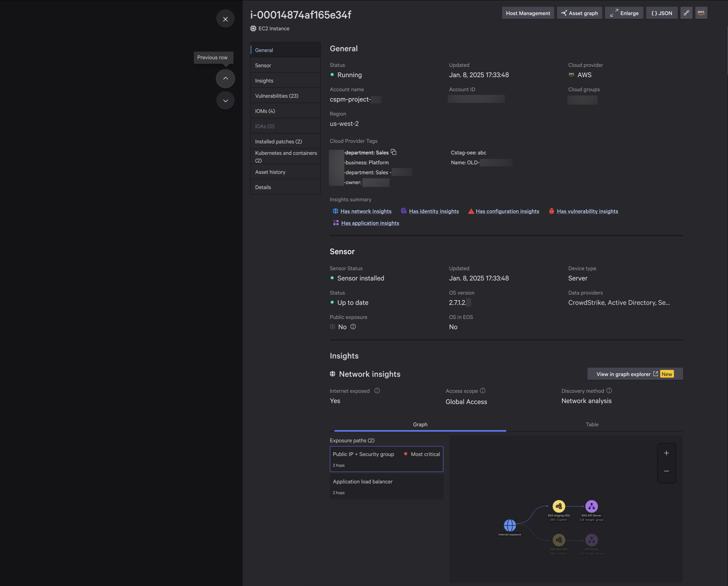Switch to the Table tab
728x586 pixels.
point(592,424)
